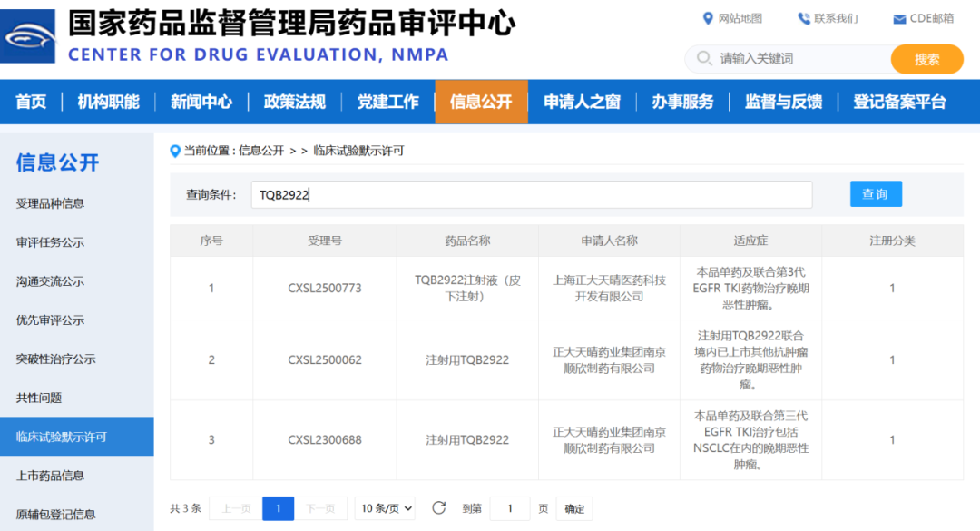Expand the 10条/页 page size dropdown
980x531 pixels.
tap(387, 508)
